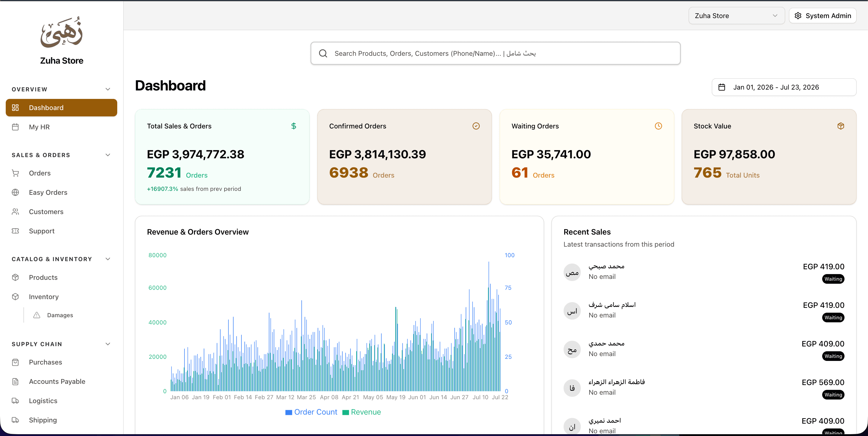Click the global search input field
Image resolution: width=868 pixels, height=436 pixels.
coord(495,53)
